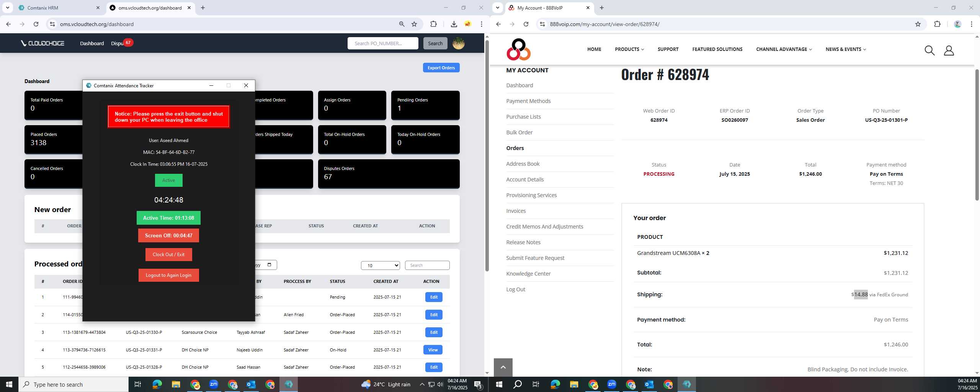Open Task View on left taskbar

[138, 384]
